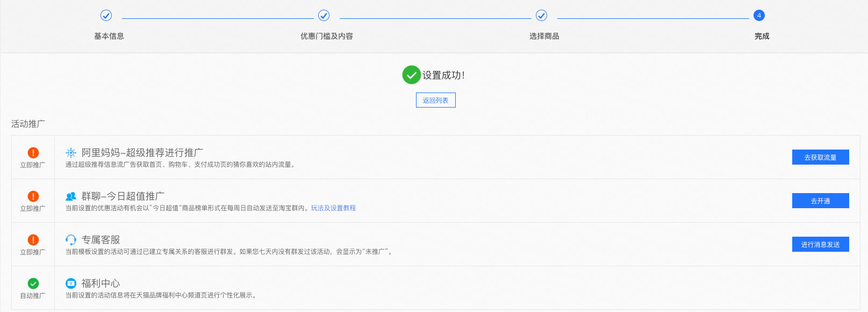Click description starting 通过超级推荐信息流广告
The width and height of the screenshot is (868, 312).
pos(182,165)
